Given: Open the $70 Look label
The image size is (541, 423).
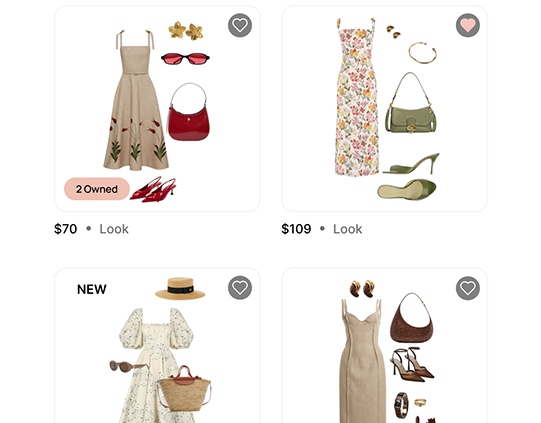Looking at the screenshot, I should 91,229.
